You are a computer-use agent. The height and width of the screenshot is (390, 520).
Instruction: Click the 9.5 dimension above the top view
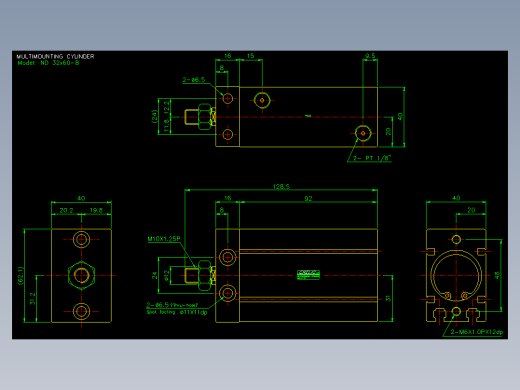[x=370, y=56]
